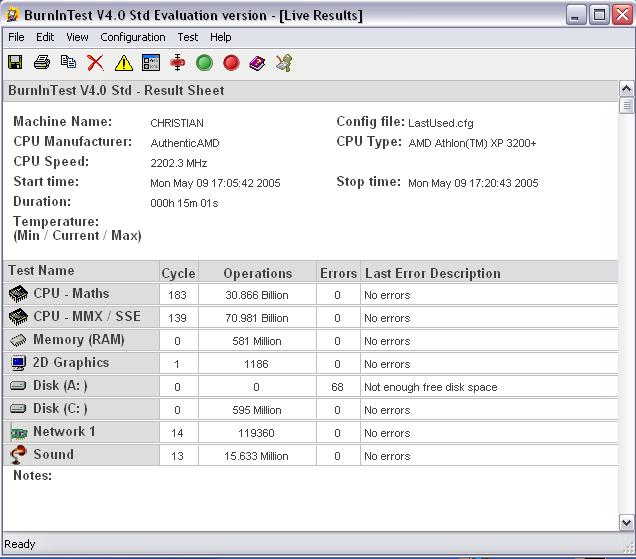Select the CPU - MMX / SSE label
636x559 pixels.
click(x=87, y=316)
